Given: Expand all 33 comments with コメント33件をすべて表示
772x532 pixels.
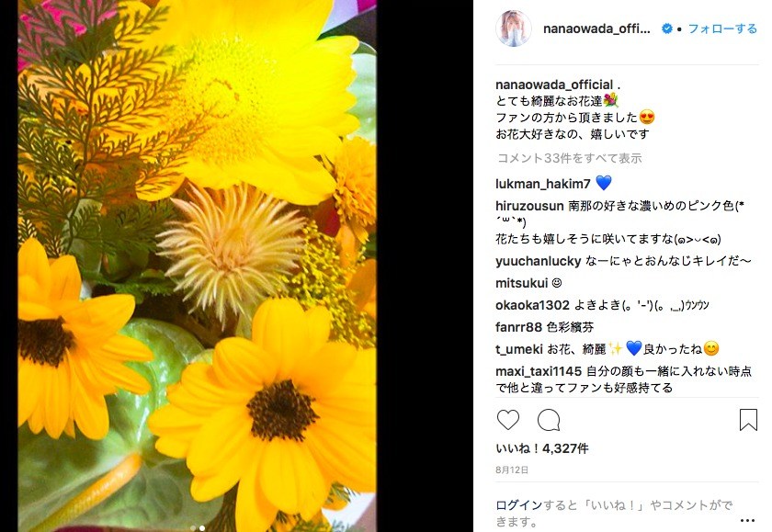Looking at the screenshot, I should [570, 158].
